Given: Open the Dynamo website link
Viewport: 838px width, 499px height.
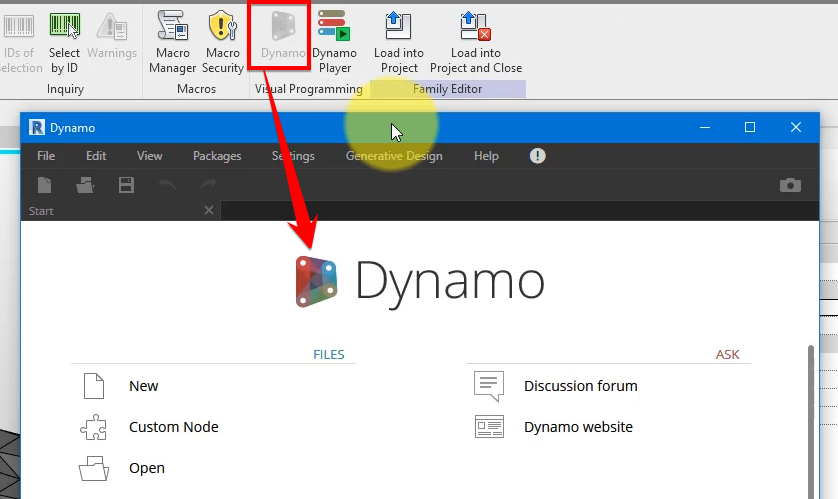Looking at the screenshot, I should pyautogui.click(x=578, y=427).
